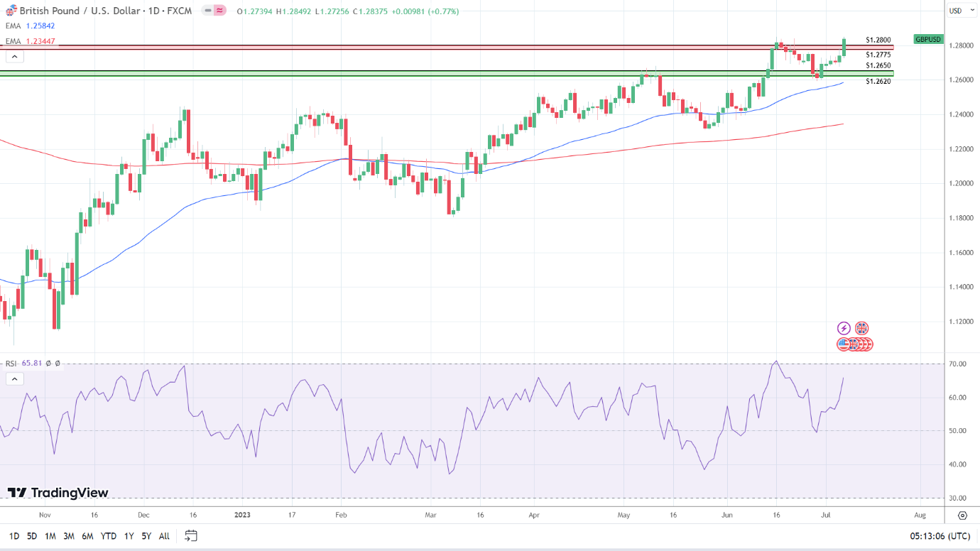980x551 pixels.
Task: Click the $1.2650 support level label
Action: coord(878,65)
